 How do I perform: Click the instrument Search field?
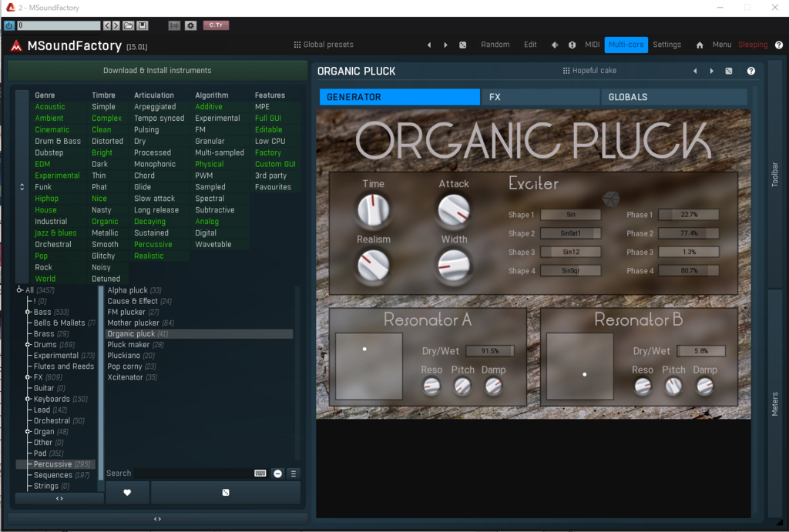click(193, 473)
